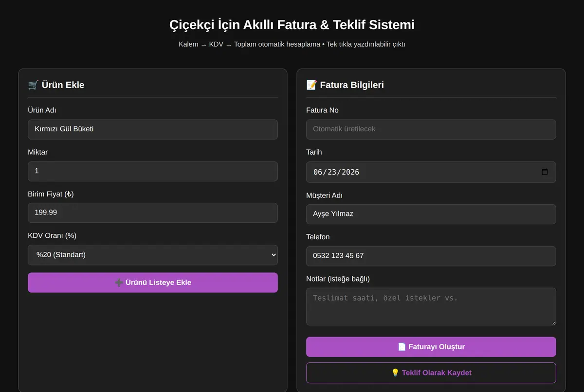Focus the Miktar quantity field
Image resolution: width=584 pixels, height=392 pixels.
[x=153, y=171]
